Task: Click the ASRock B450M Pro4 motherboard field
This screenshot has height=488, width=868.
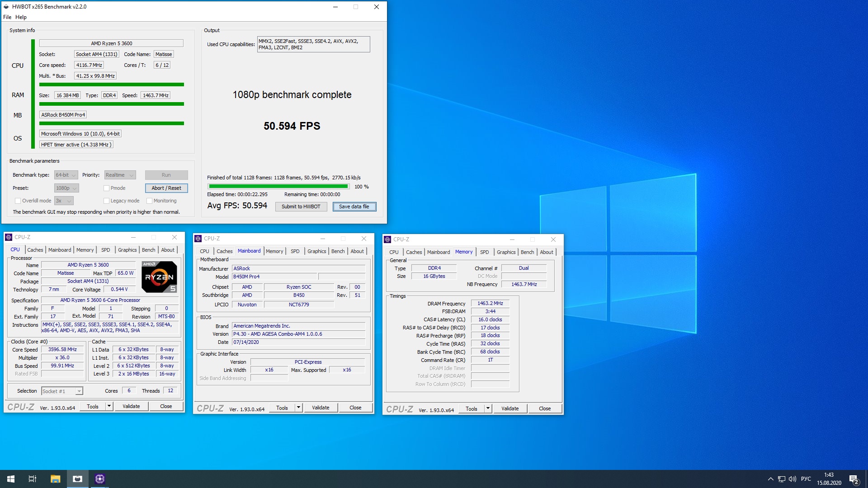Action: [63, 115]
